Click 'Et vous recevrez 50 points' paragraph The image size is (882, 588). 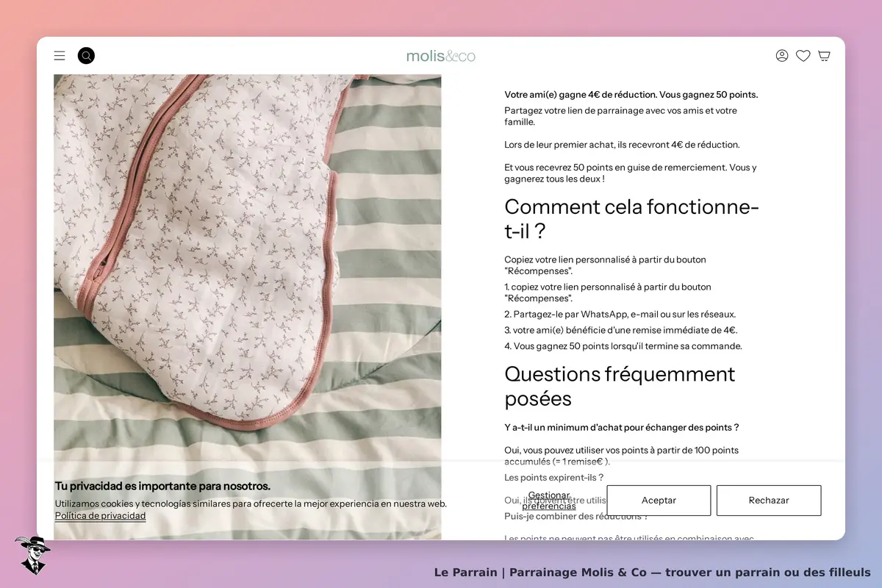630,173
